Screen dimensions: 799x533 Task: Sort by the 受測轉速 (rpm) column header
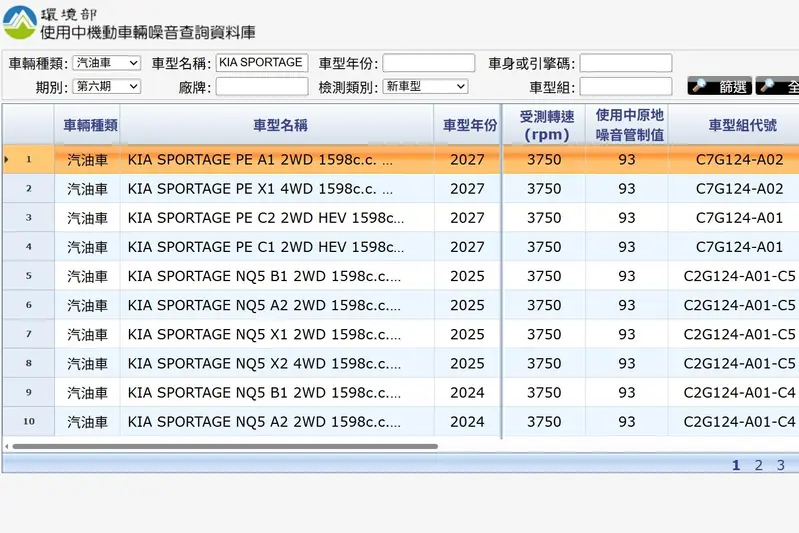pyautogui.click(x=545, y=125)
